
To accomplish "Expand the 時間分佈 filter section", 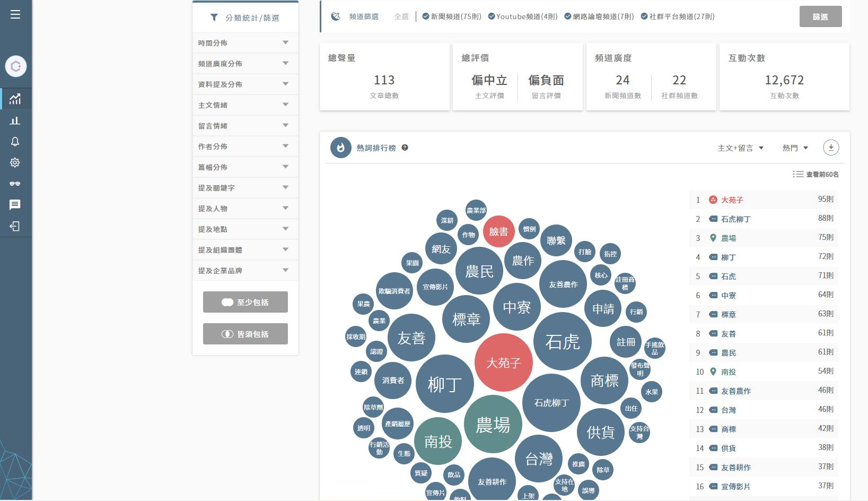I will 245,42.
